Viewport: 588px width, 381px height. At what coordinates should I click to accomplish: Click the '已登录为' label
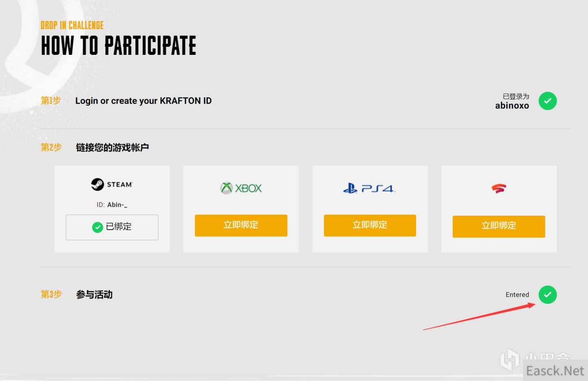[x=516, y=96]
